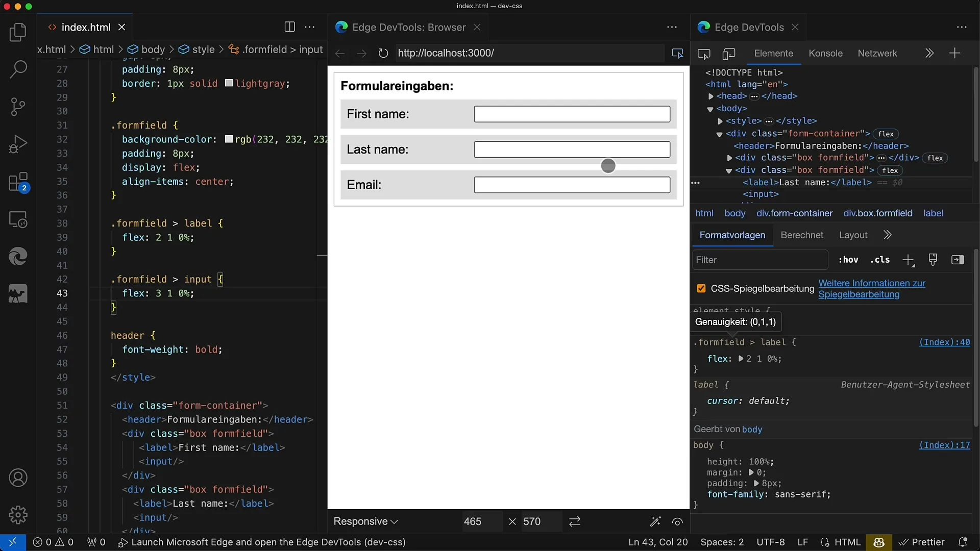The width and height of the screenshot is (980, 551).
Task: Select div.box.formfield in DevTools breadcrumb
Action: 877,213
